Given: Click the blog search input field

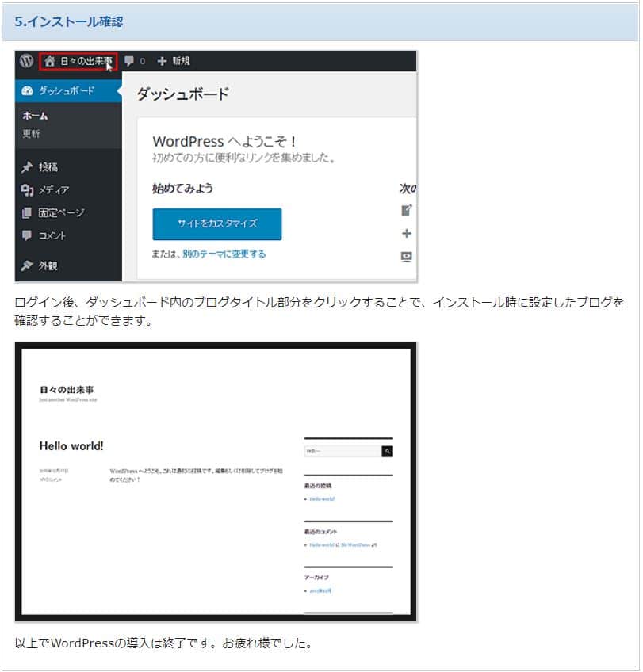Looking at the screenshot, I should coord(343,451).
